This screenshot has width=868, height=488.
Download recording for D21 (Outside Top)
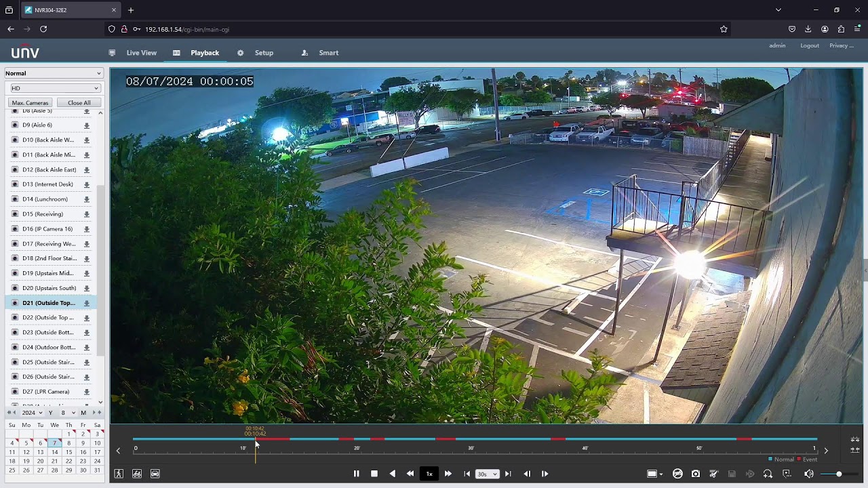[x=87, y=303]
